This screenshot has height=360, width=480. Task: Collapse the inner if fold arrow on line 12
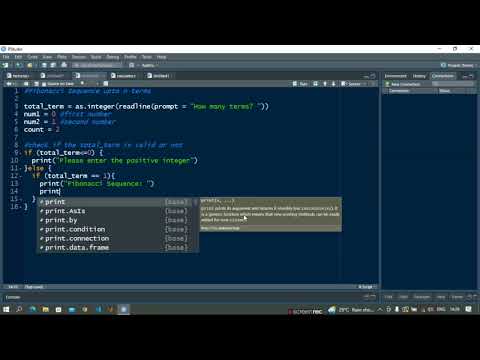pyautogui.click(x=21, y=176)
